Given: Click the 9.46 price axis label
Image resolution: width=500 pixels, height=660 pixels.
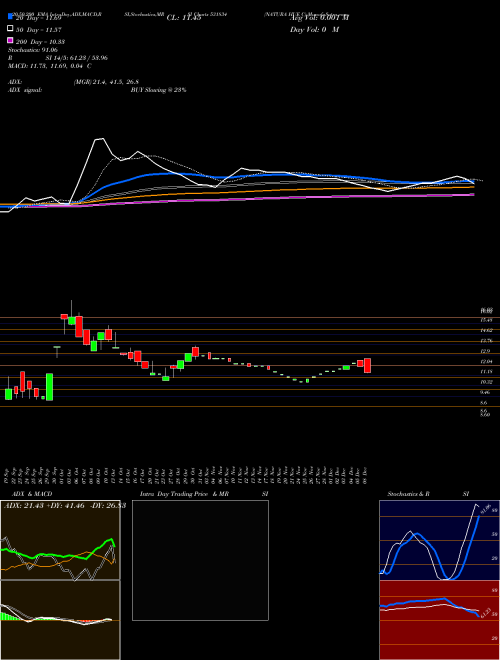Looking at the screenshot, I should (485, 392).
